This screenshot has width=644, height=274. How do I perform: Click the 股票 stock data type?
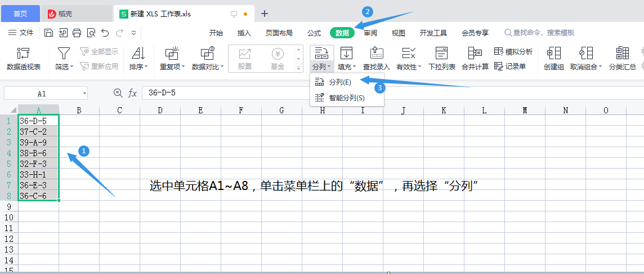coord(245,59)
